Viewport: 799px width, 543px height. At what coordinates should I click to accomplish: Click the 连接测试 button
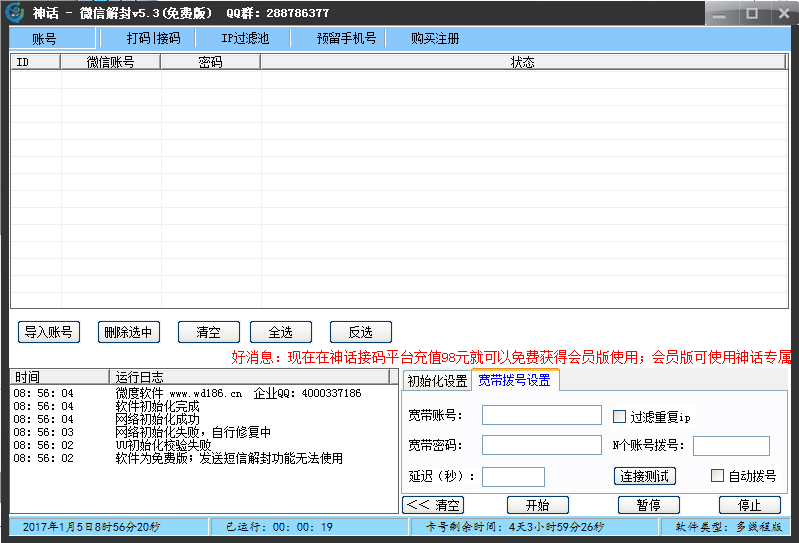point(645,476)
